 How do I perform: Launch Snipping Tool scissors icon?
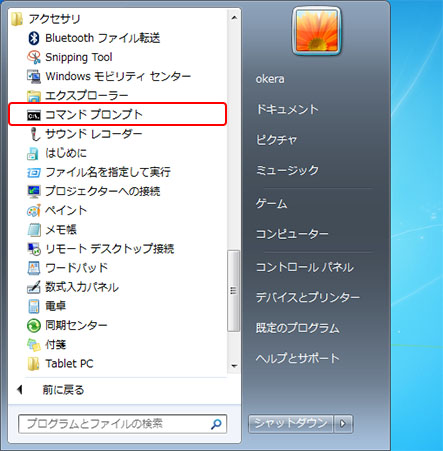(34, 57)
